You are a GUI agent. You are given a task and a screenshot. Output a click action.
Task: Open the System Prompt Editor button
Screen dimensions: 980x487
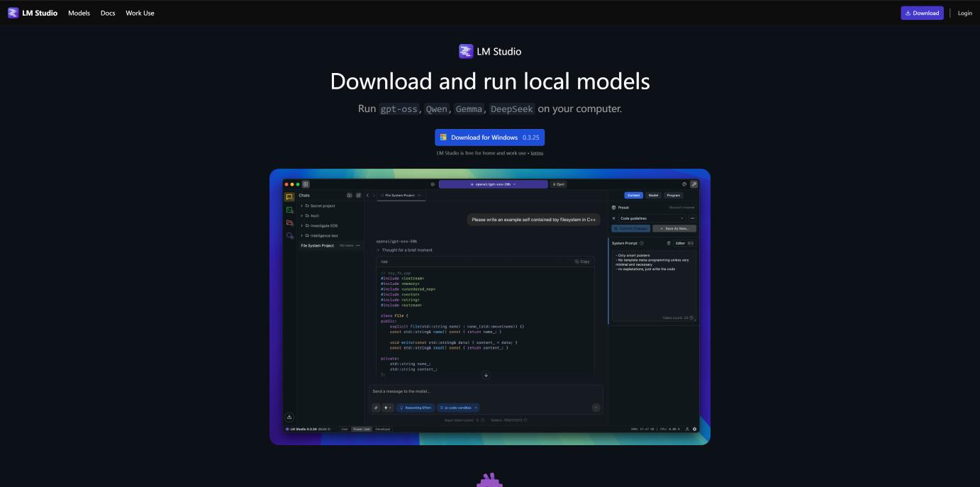pyautogui.click(x=684, y=243)
